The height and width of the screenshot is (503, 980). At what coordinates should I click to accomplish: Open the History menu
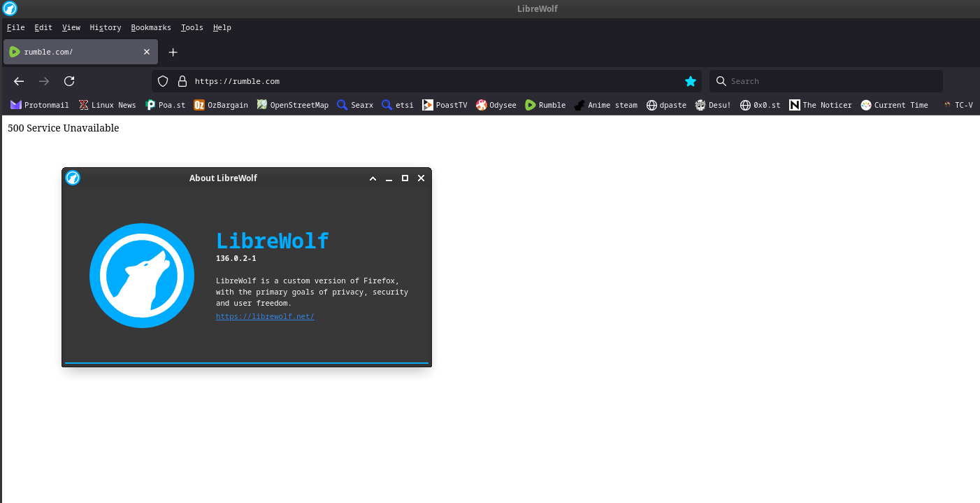[x=106, y=27]
